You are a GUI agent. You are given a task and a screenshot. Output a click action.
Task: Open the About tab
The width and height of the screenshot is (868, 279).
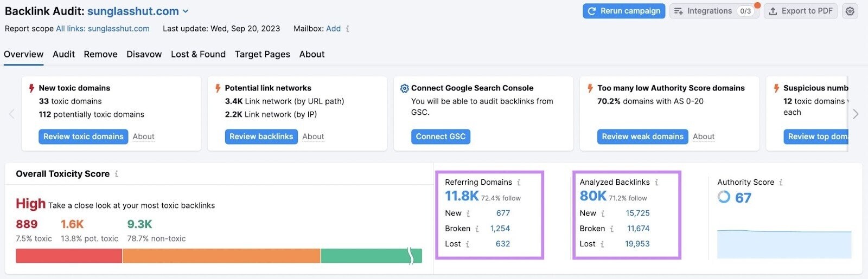[312, 54]
